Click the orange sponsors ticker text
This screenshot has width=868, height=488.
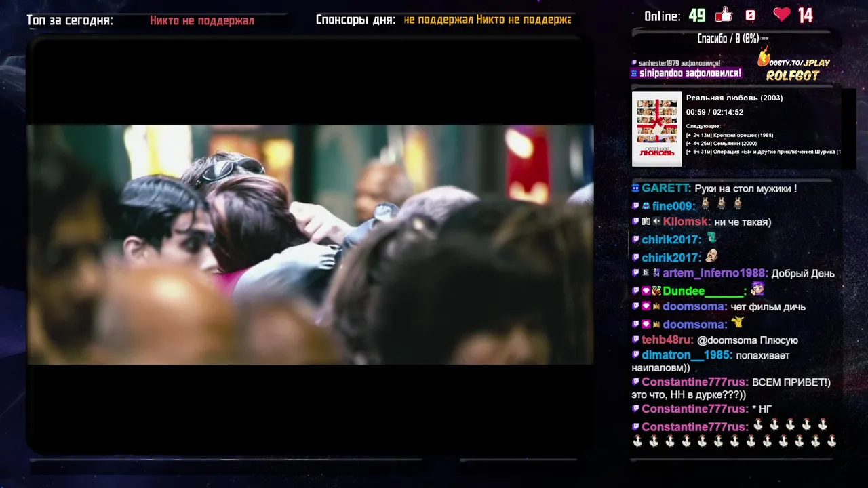coord(488,20)
